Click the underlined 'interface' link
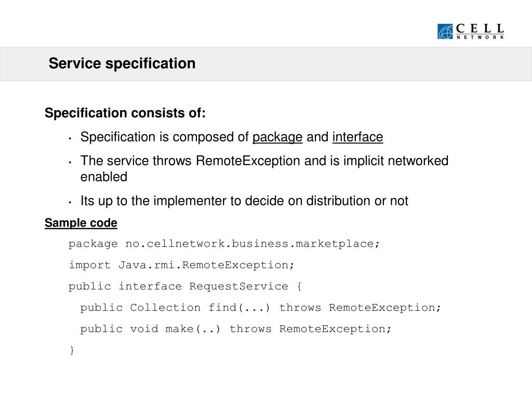This screenshot has height=399, width=532. pyautogui.click(x=357, y=137)
